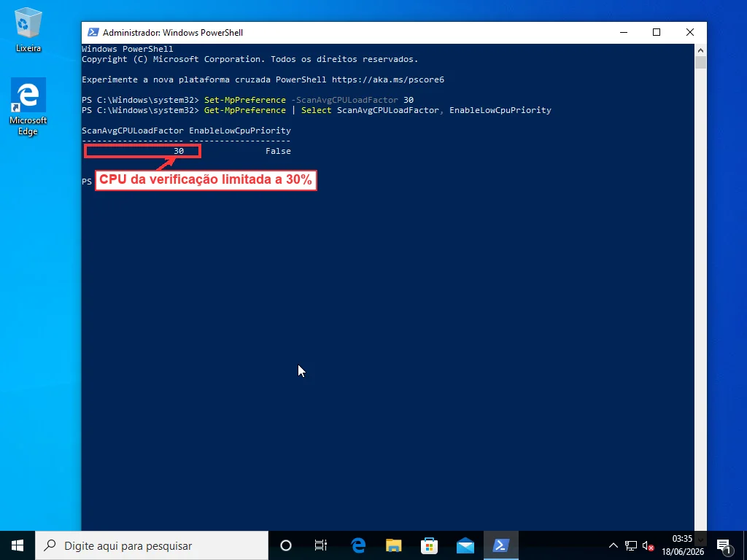Screen dimensions: 747x560
Task: Minimize the PowerShell window
Action: click(x=624, y=32)
